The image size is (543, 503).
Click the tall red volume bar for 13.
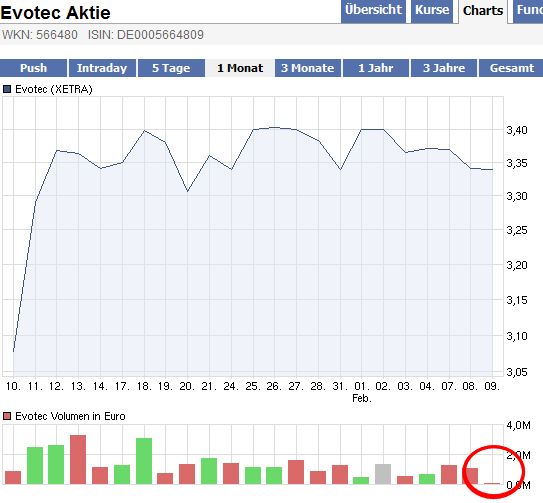(78, 459)
